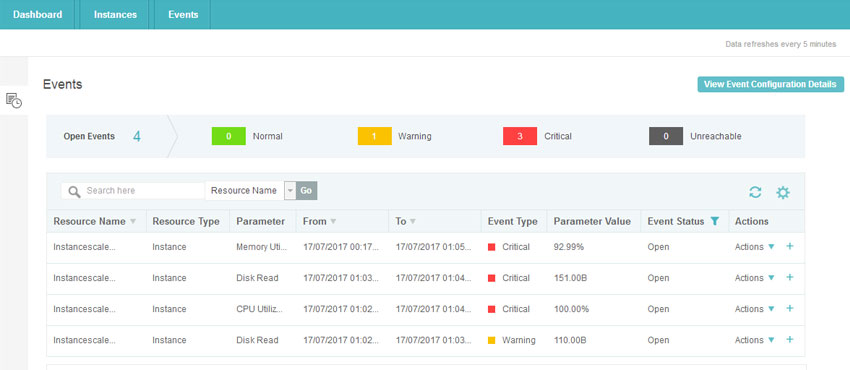Click 100.00% parameter value cell
Image resolution: width=850 pixels, height=370 pixels.
[571, 309]
